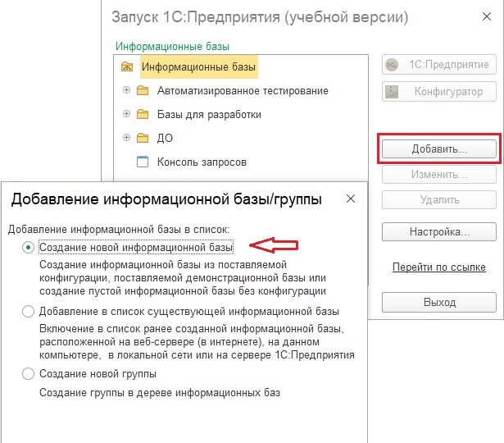Image resolution: width=504 pixels, height=443 pixels.
Task: Click the green Информационные базы heading
Action: [x=172, y=46]
